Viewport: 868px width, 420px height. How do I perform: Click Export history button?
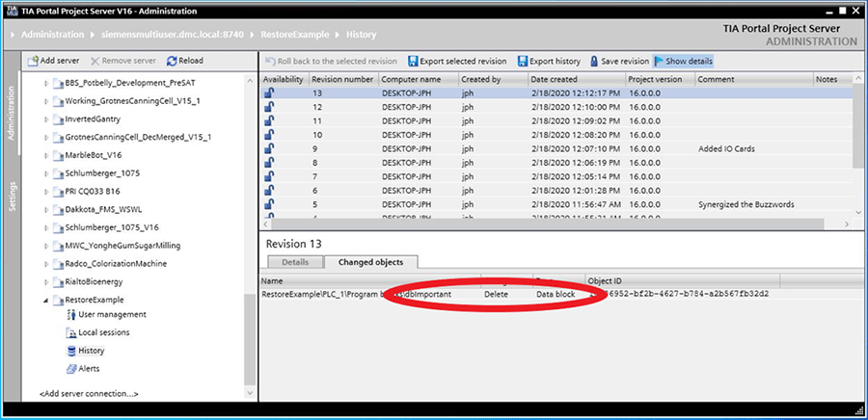[549, 62]
